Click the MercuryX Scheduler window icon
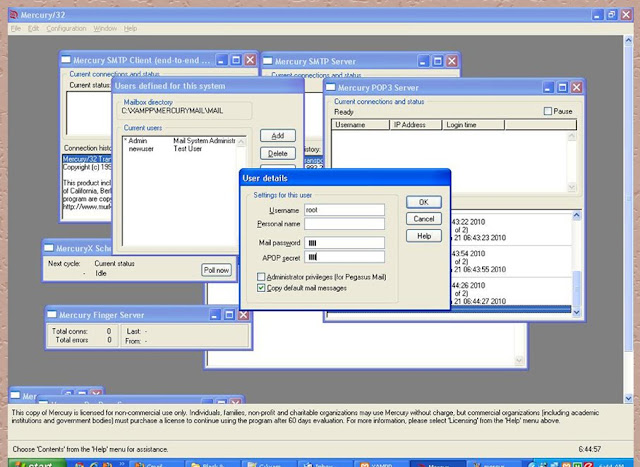The height and width of the screenshot is (467, 640). pyautogui.click(x=49, y=248)
